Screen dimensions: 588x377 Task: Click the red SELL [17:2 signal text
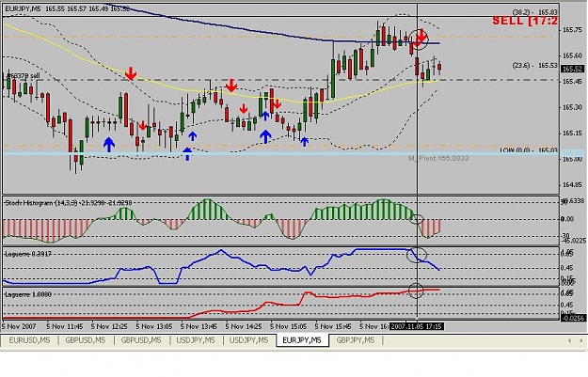click(x=525, y=21)
